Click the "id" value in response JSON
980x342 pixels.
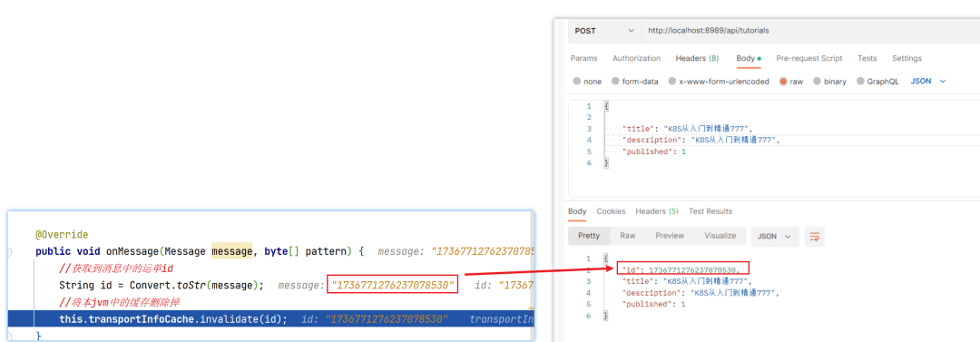coord(692,269)
